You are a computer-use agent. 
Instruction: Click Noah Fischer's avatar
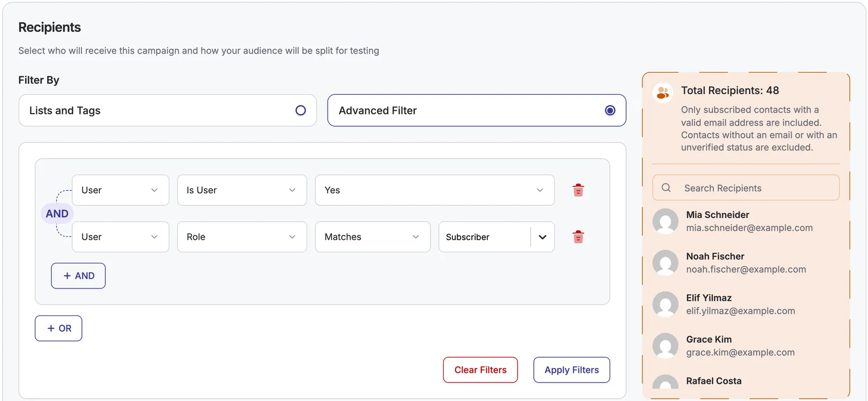point(665,263)
